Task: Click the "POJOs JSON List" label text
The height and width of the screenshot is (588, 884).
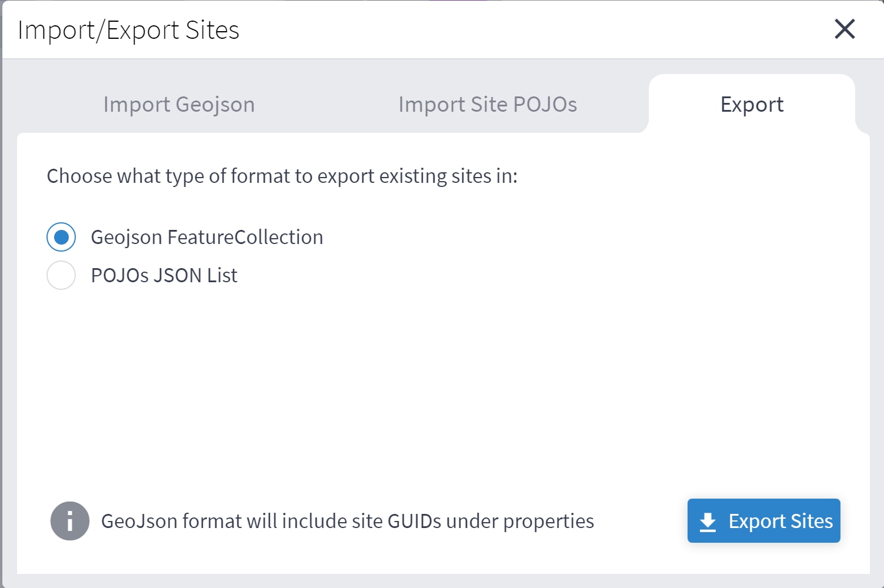Action: click(164, 275)
